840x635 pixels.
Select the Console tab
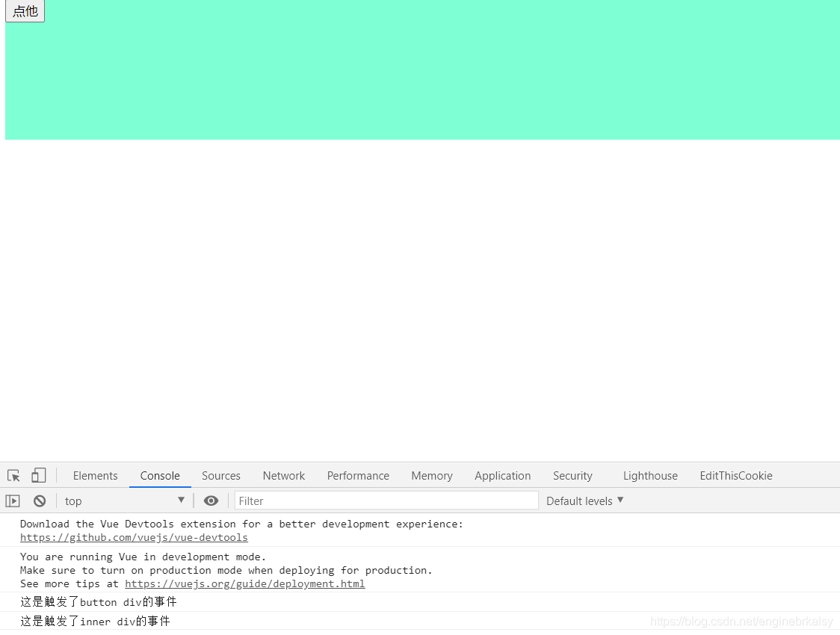(x=160, y=476)
